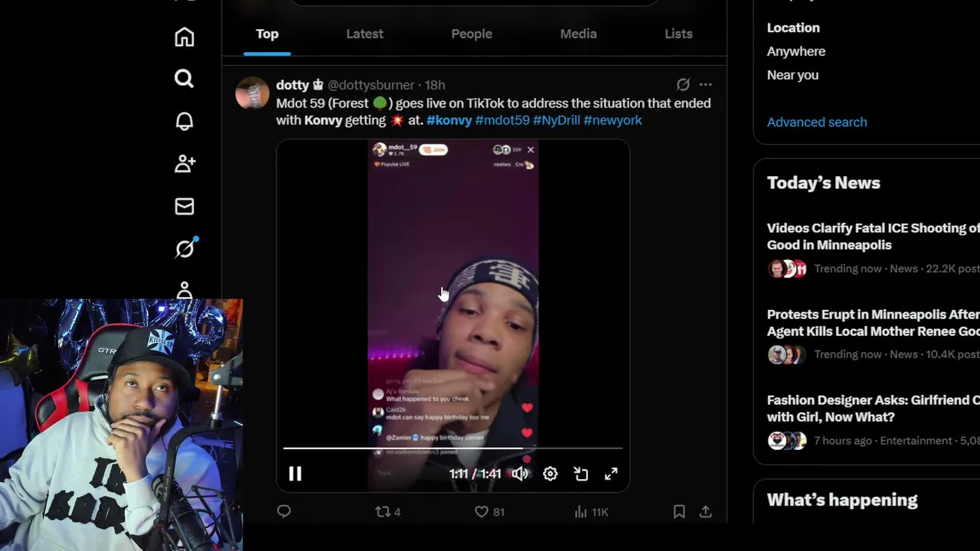
Task: Open the #konvy hashtag link
Action: pos(449,120)
